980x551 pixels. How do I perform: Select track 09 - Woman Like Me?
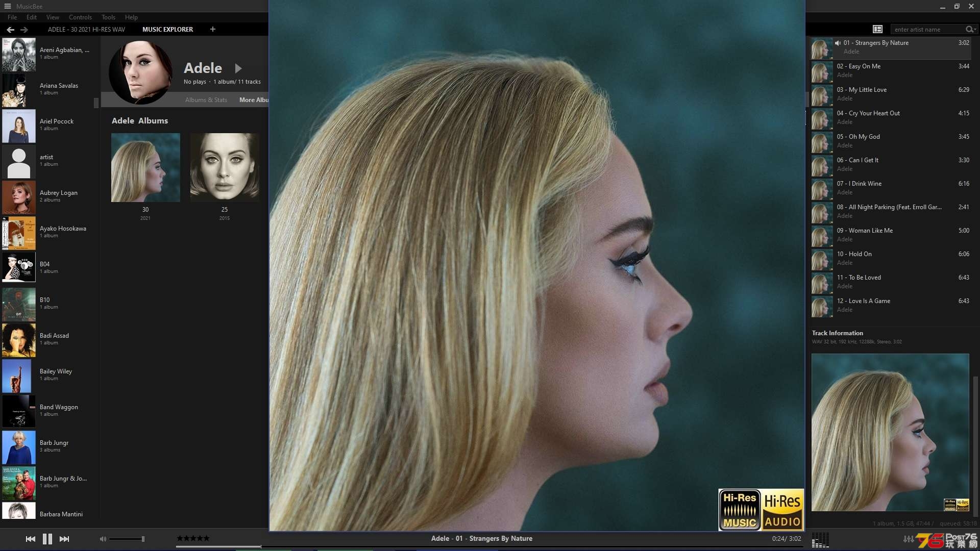(891, 235)
